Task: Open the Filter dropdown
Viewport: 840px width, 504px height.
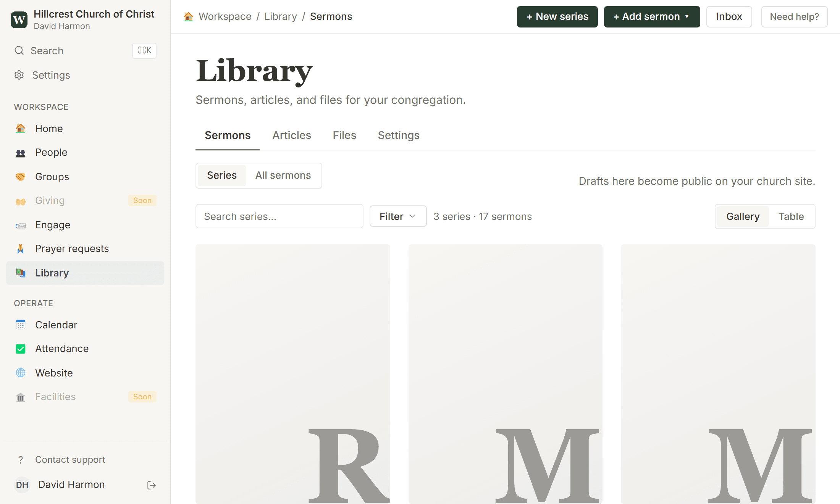Action: [398, 216]
